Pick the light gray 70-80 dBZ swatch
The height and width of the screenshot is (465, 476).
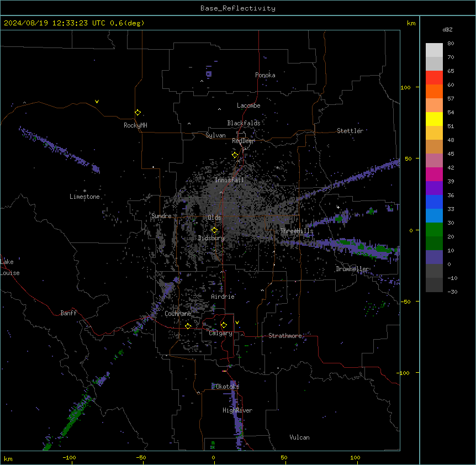point(434,50)
